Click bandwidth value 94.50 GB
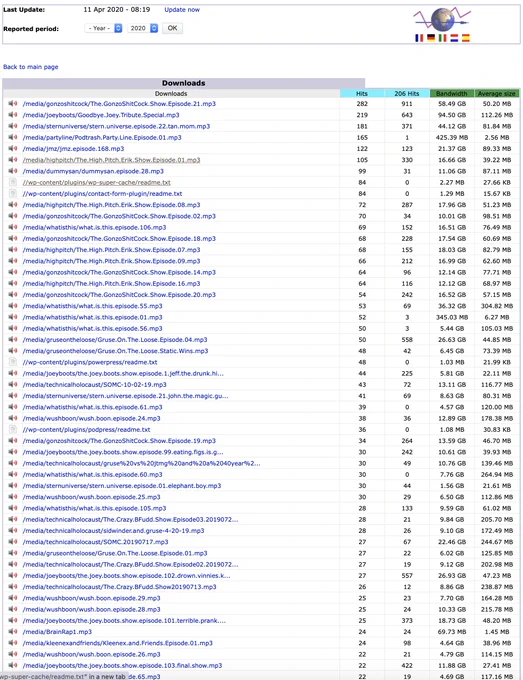This screenshot has height=680, width=523. pos(452,115)
